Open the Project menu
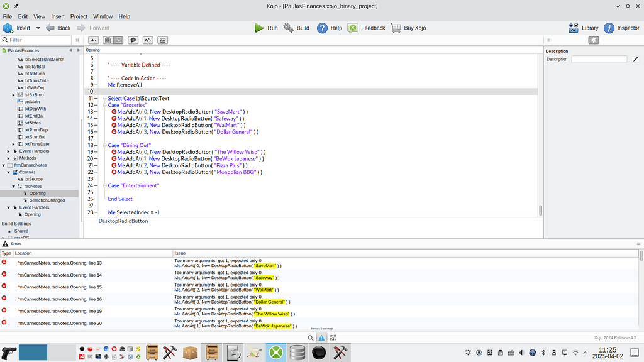Image resolution: width=644 pixels, height=362 pixels. 79,16
